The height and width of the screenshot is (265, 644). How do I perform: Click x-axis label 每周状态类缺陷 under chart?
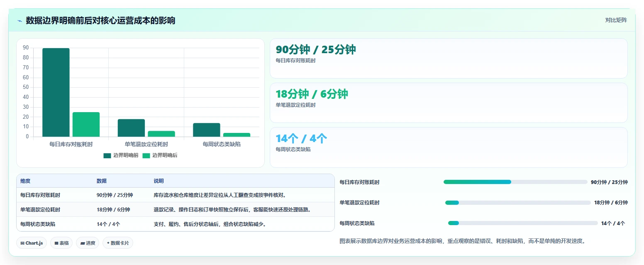[x=222, y=144]
